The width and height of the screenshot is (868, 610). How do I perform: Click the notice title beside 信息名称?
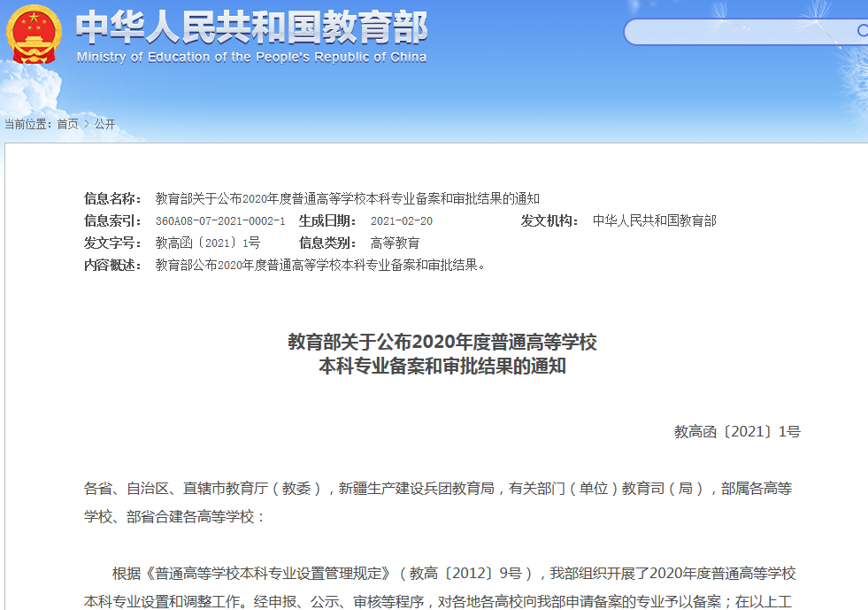pyautogui.click(x=348, y=198)
